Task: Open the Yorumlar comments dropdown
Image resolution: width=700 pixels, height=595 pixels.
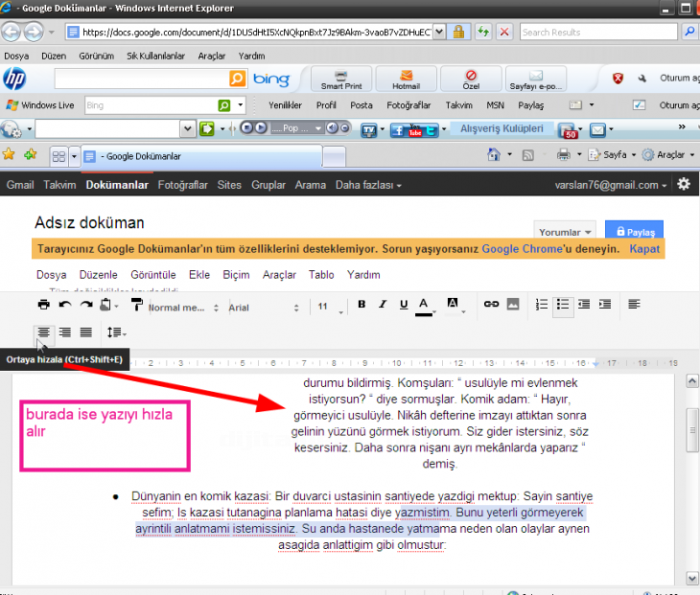Action: 566,232
